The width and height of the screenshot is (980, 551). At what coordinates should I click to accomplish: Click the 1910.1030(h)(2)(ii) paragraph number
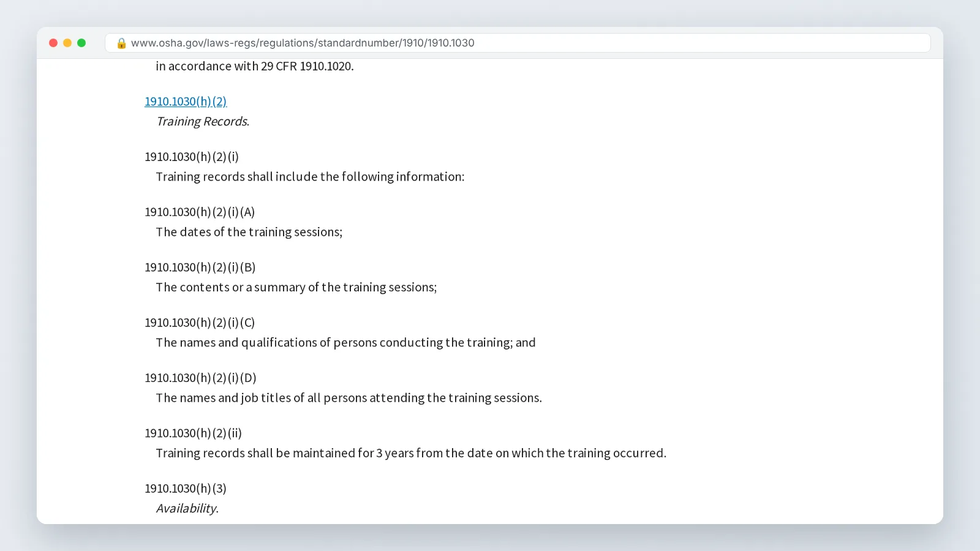point(194,433)
